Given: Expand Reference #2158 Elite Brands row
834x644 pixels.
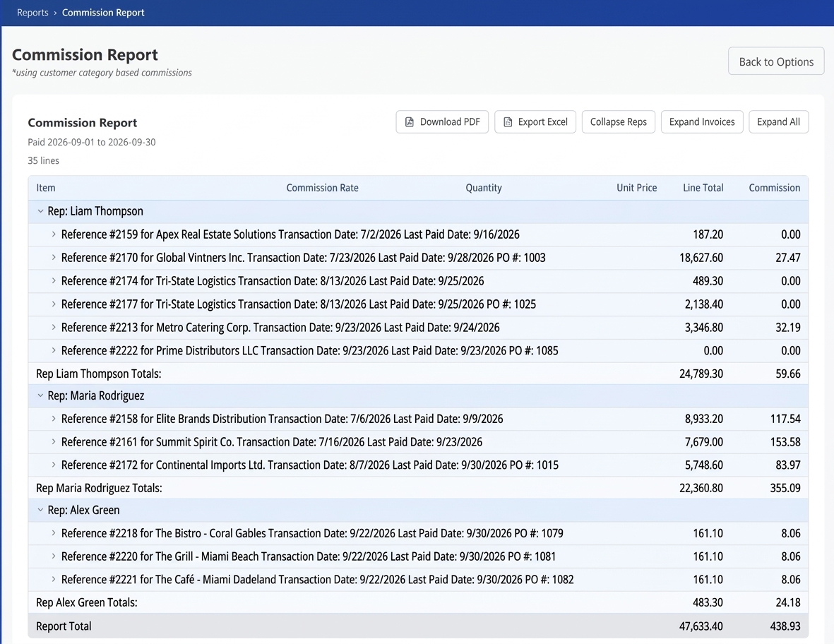Looking at the screenshot, I should pyautogui.click(x=54, y=419).
